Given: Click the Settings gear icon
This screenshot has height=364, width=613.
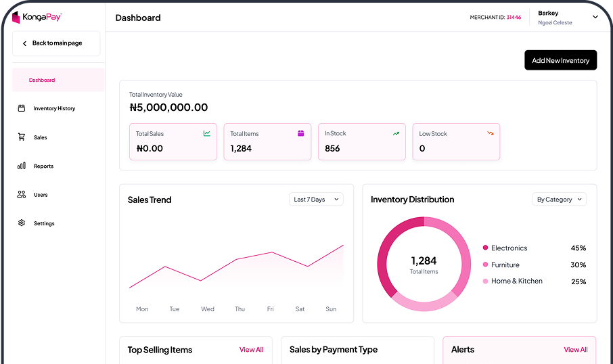Looking at the screenshot, I should [x=21, y=223].
